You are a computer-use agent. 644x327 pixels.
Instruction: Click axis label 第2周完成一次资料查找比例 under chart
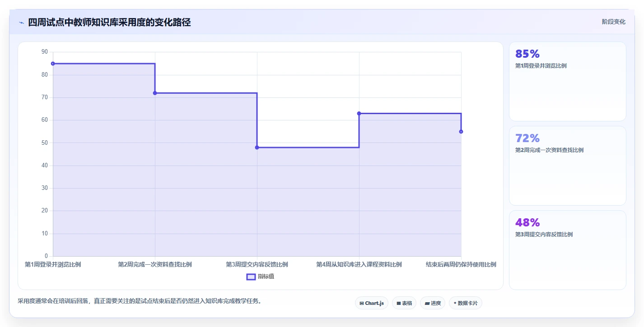(x=155, y=264)
